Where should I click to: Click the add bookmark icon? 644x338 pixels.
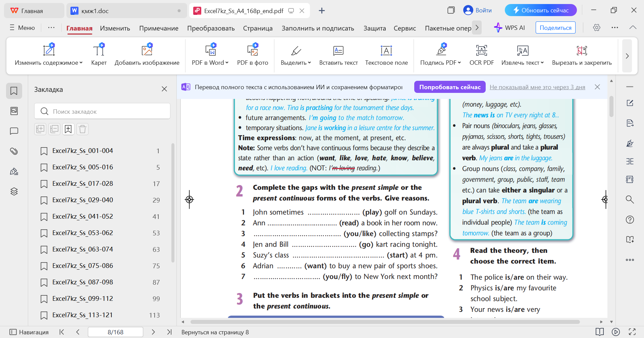(68, 129)
